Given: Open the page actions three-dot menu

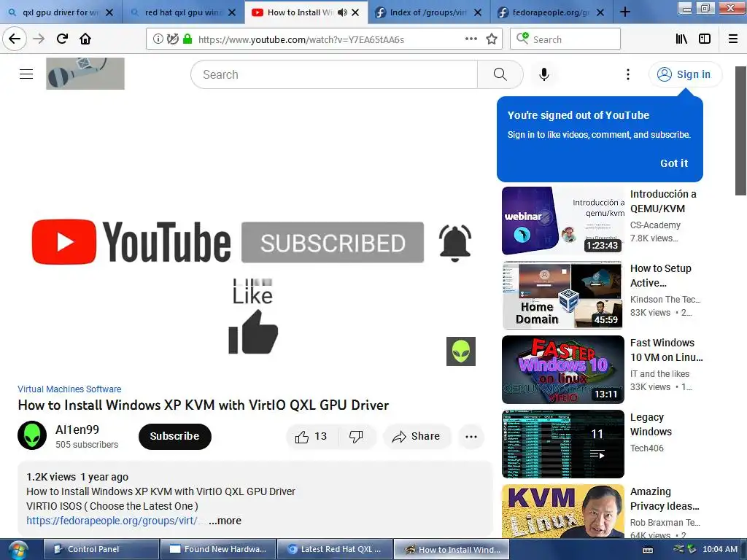Looking at the screenshot, I should pos(471,39).
